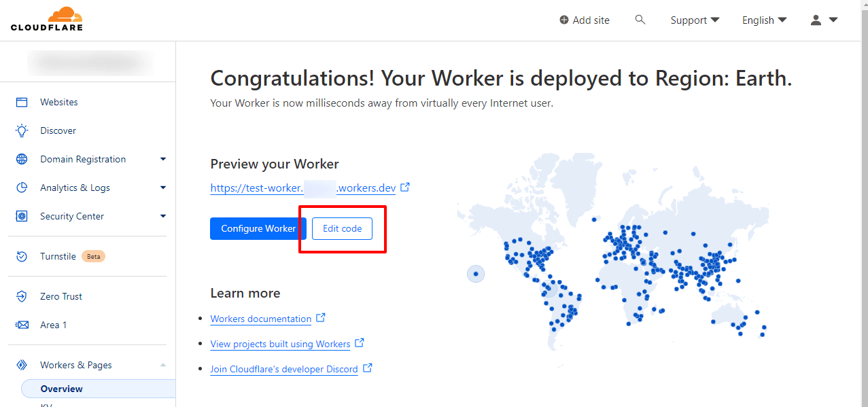Image resolution: width=868 pixels, height=407 pixels.
Task: Open search with the magnifier icon
Action: point(640,20)
